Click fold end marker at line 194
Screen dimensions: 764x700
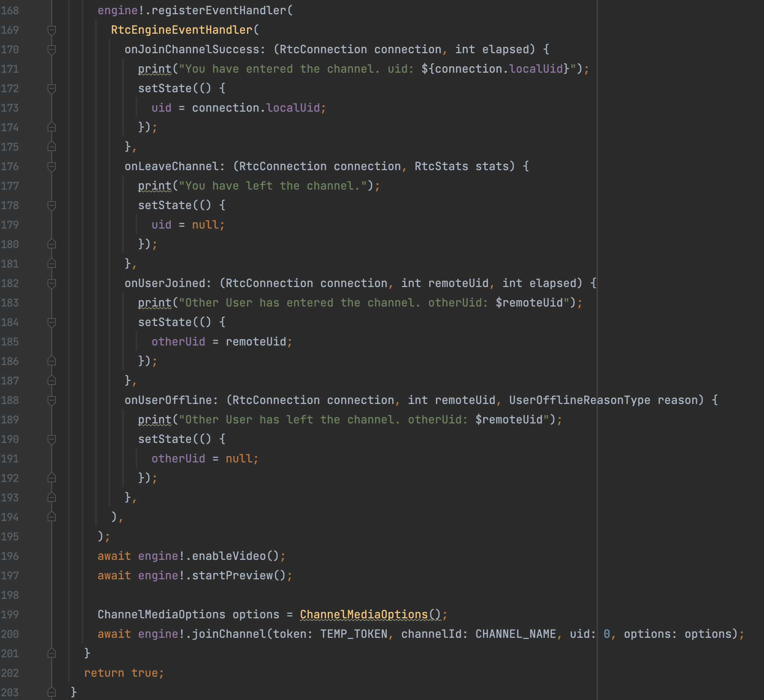point(52,517)
